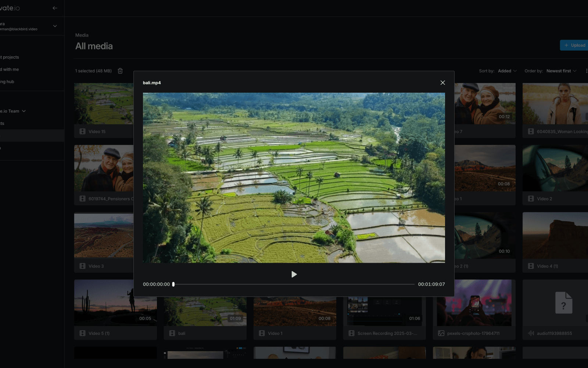The image size is (588, 368).
Task: Select the Video 3 thumbnail
Action: coord(104,236)
